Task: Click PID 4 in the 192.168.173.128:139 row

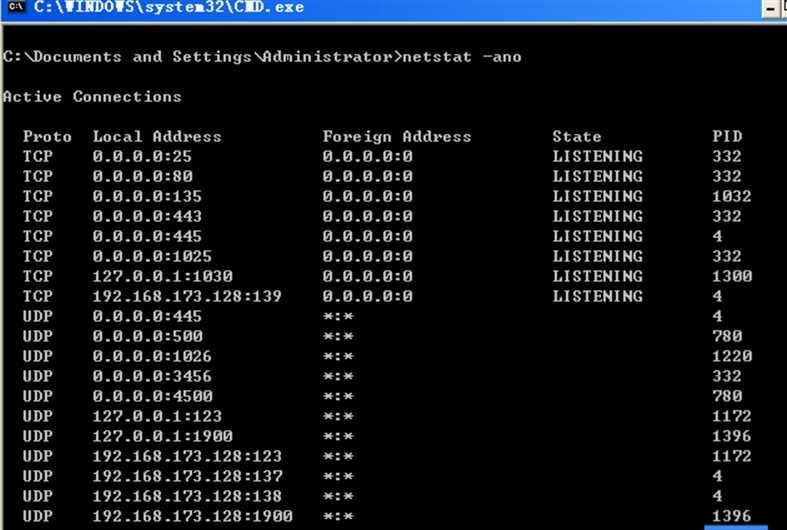Action: tap(717, 296)
